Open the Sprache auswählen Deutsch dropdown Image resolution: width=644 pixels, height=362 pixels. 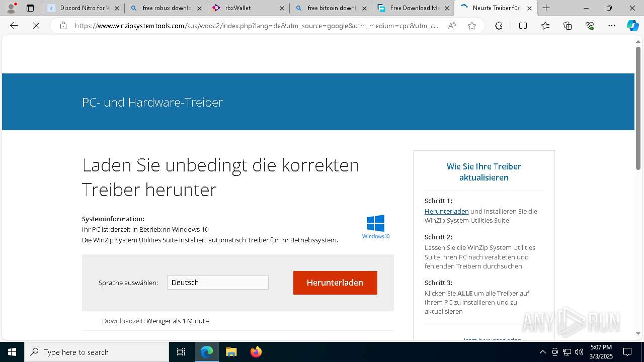(218, 283)
